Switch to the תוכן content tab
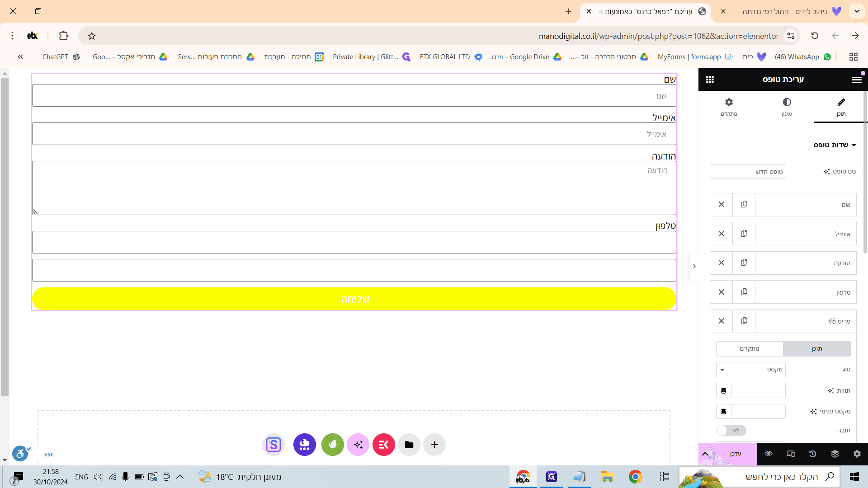Viewport: 868px width, 488px height. (x=841, y=107)
